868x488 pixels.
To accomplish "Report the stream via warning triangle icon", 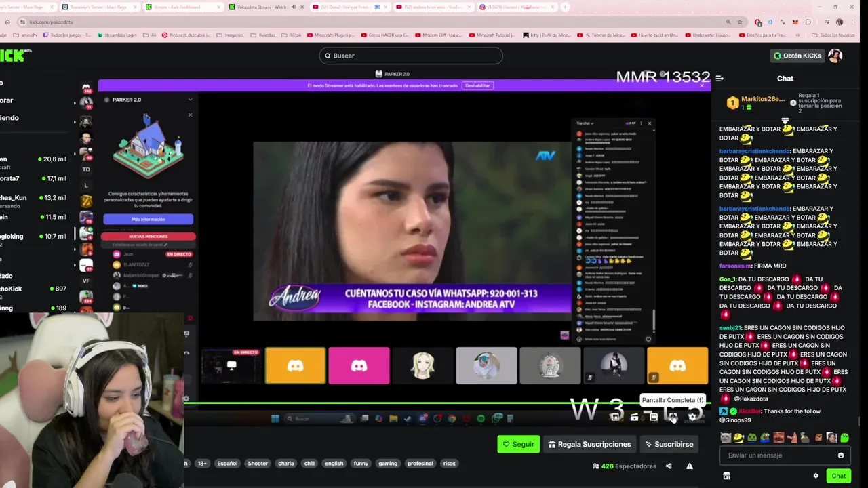I will pos(690,466).
